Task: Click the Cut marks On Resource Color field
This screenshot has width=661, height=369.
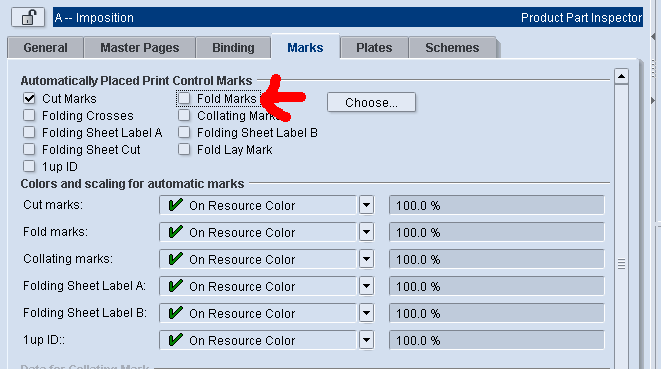Action: [x=258, y=205]
